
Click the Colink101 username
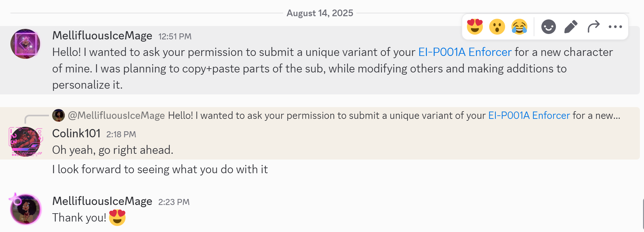click(76, 133)
